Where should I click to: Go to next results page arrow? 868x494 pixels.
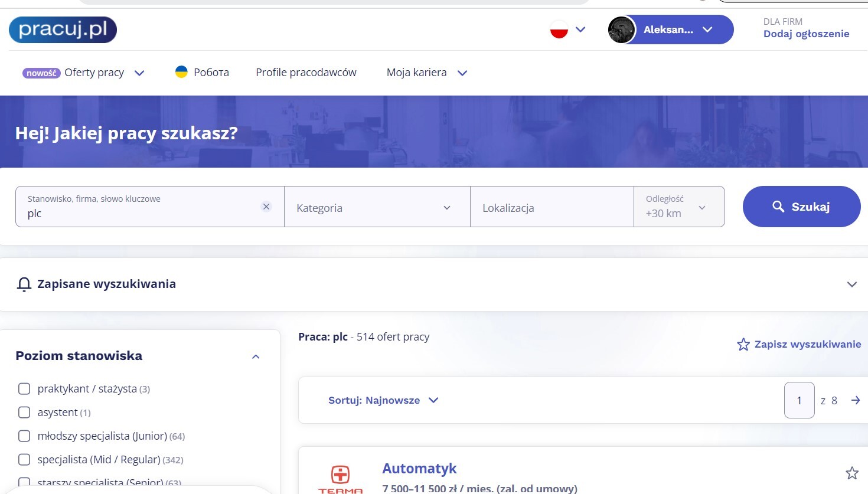pos(856,400)
